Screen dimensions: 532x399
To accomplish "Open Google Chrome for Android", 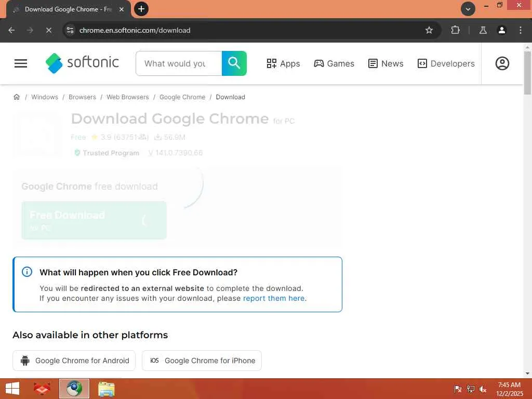I will pos(74,361).
